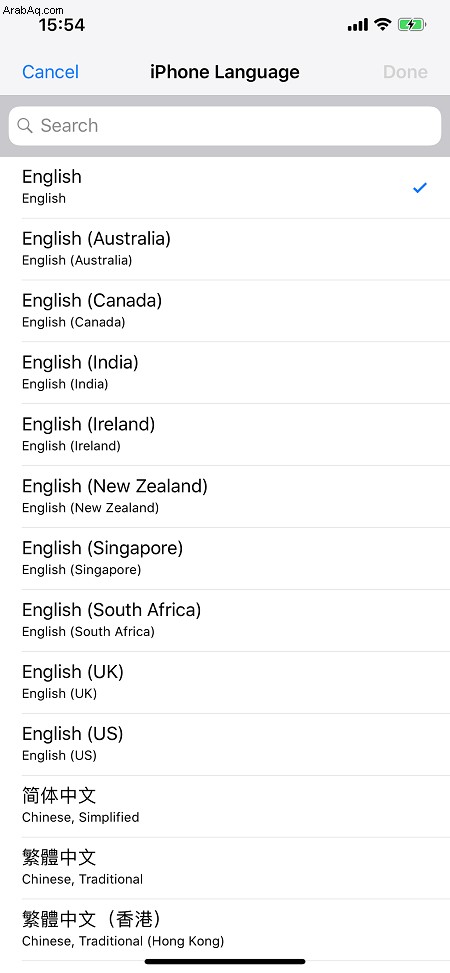Tap the search magnifier icon
Viewport: 450px width, 973px height.
pos(25,126)
